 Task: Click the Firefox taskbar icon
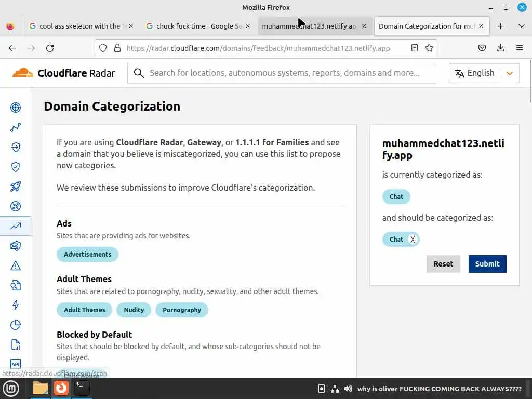61,389
